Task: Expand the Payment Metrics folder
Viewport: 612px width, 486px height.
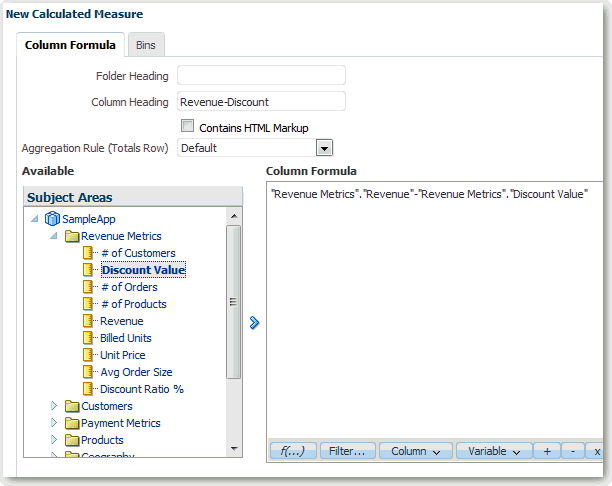Action: tap(53, 423)
